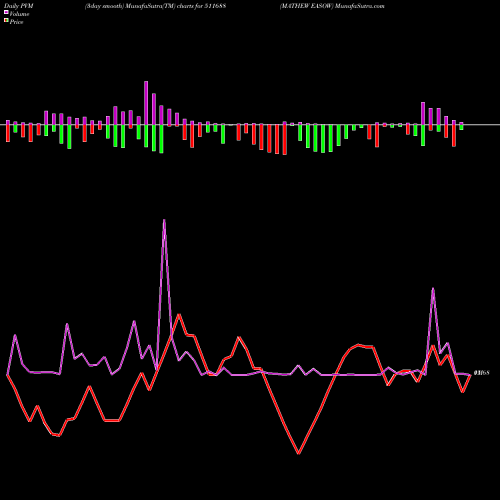Click the Price legend color swatch
Screen dimensions: 500x500
tap(6, 21)
